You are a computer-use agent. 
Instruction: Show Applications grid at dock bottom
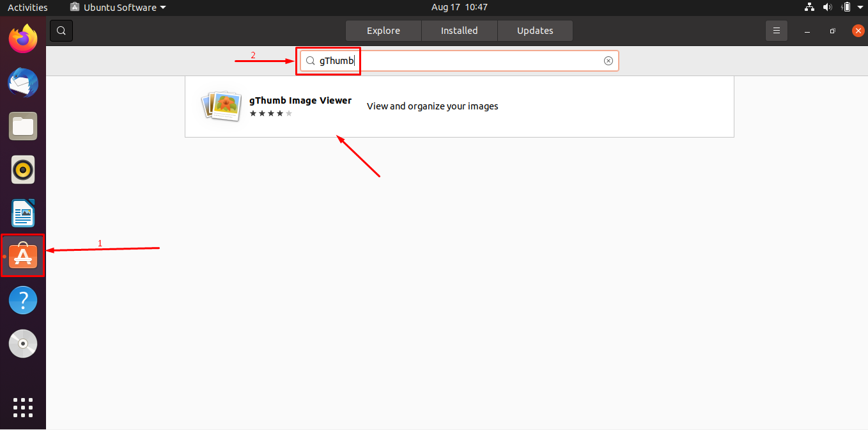[23, 407]
